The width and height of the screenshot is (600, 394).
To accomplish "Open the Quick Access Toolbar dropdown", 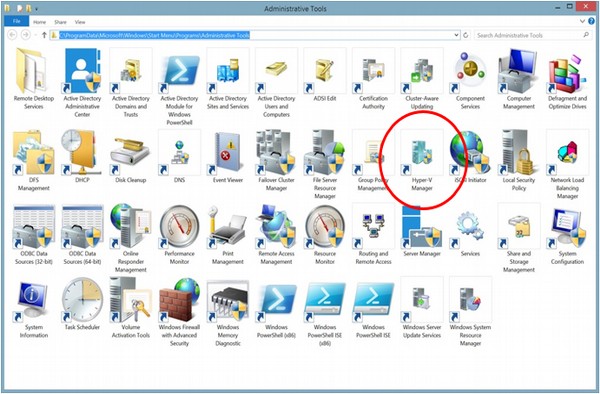I will tap(37, 8).
